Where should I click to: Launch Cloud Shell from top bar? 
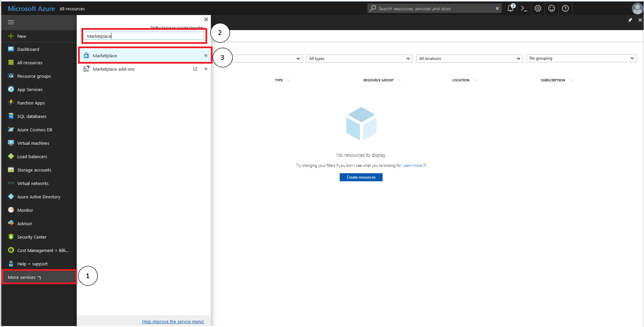coord(524,8)
